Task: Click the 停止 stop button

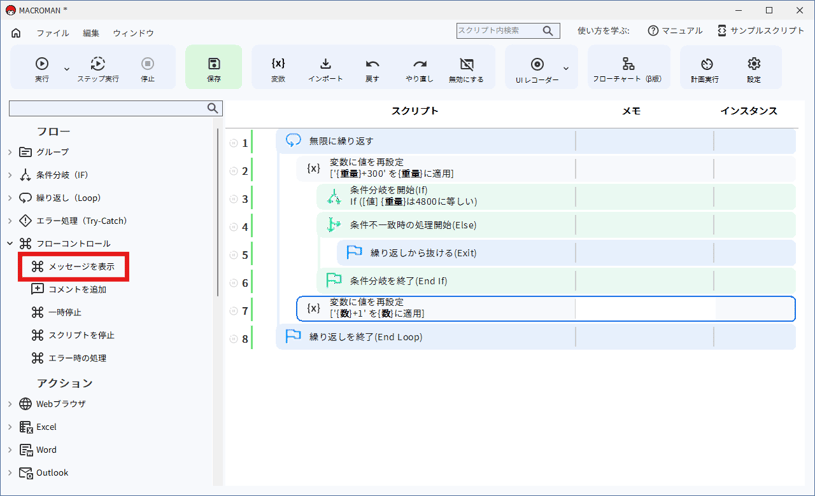Action: [148, 69]
